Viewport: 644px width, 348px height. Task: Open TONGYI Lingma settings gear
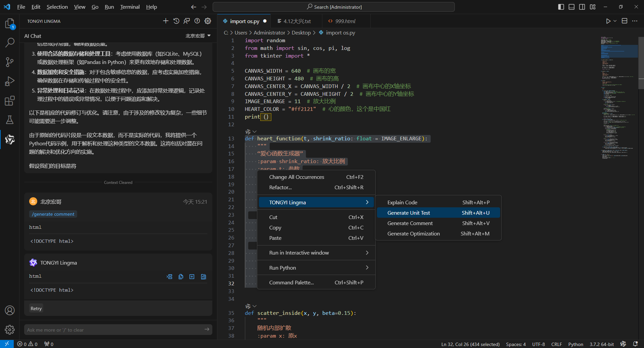pyautogui.click(x=208, y=21)
